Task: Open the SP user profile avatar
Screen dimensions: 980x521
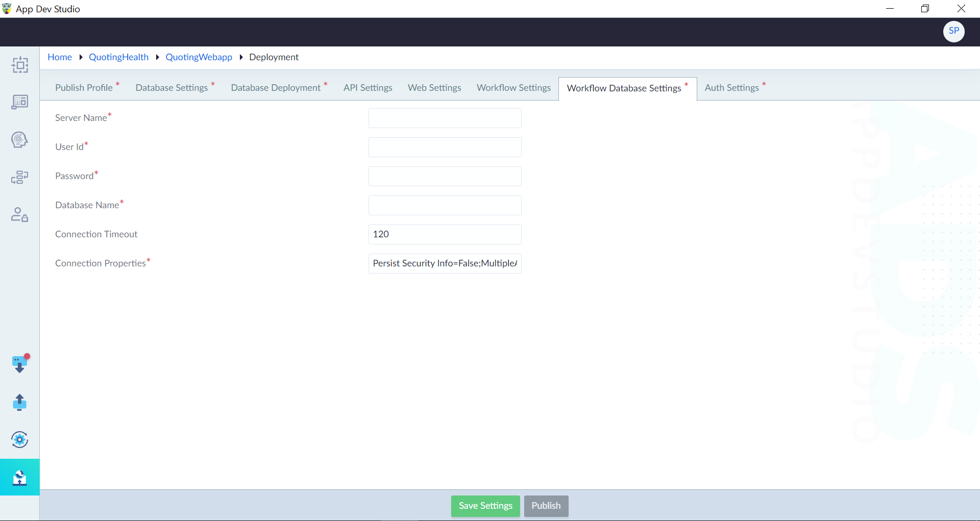Action: tap(953, 31)
